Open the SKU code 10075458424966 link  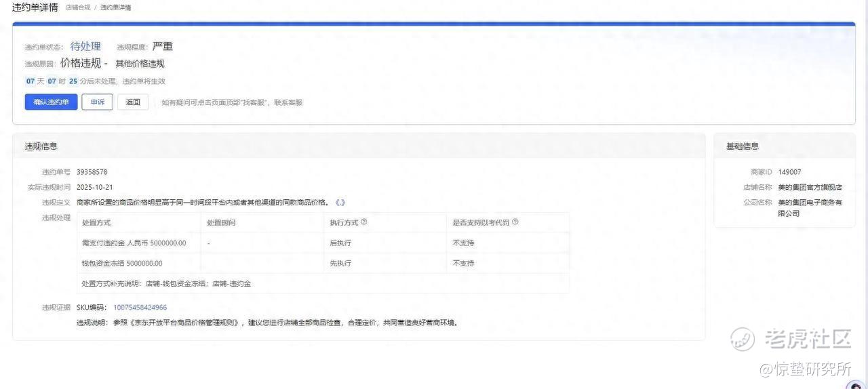click(140, 308)
